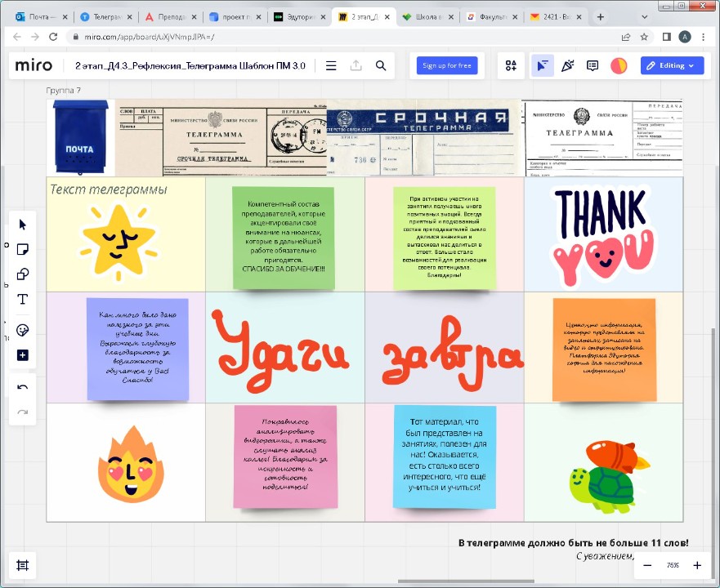Open the board hamburger main menu
This screenshot has height=588, width=720.
pyautogui.click(x=331, y=66)
